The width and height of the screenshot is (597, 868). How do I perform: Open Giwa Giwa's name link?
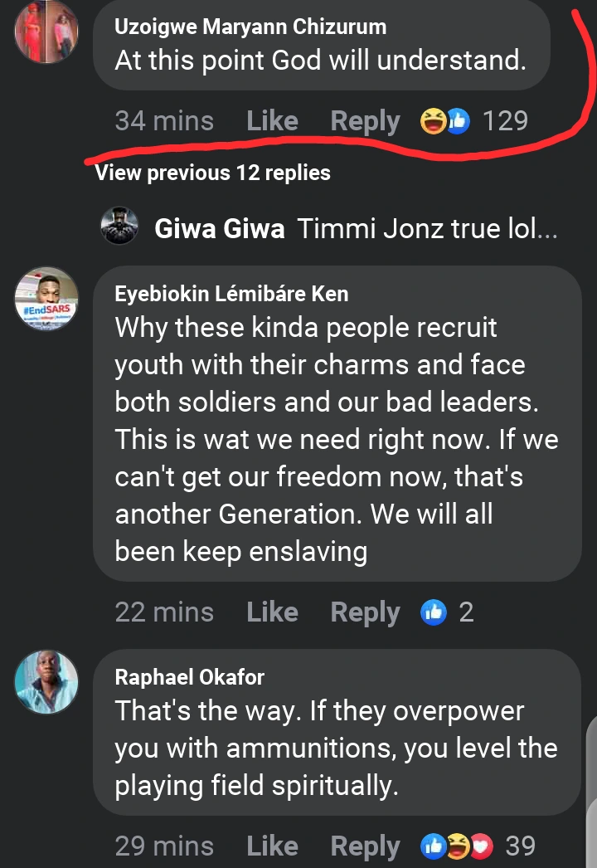(x=220, y=228)
